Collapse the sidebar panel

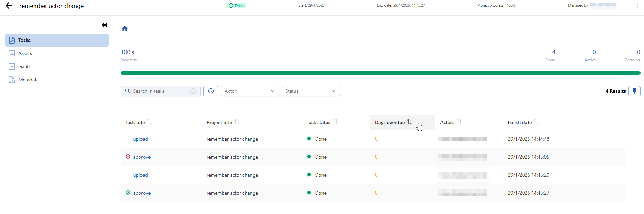point(104,25)
